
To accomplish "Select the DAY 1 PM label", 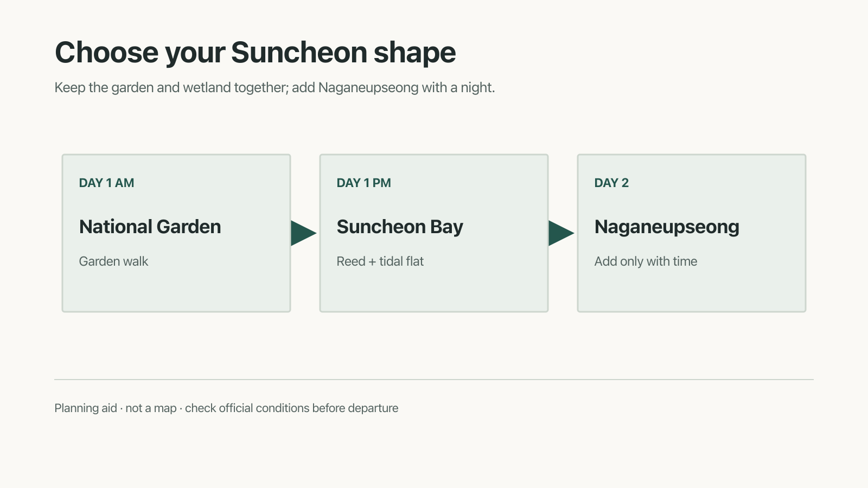I will tap(363, 183).
